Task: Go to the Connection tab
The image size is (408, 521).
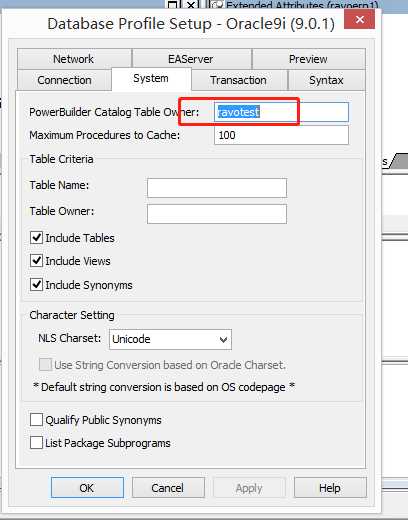Action: click(x=64, y=80)
